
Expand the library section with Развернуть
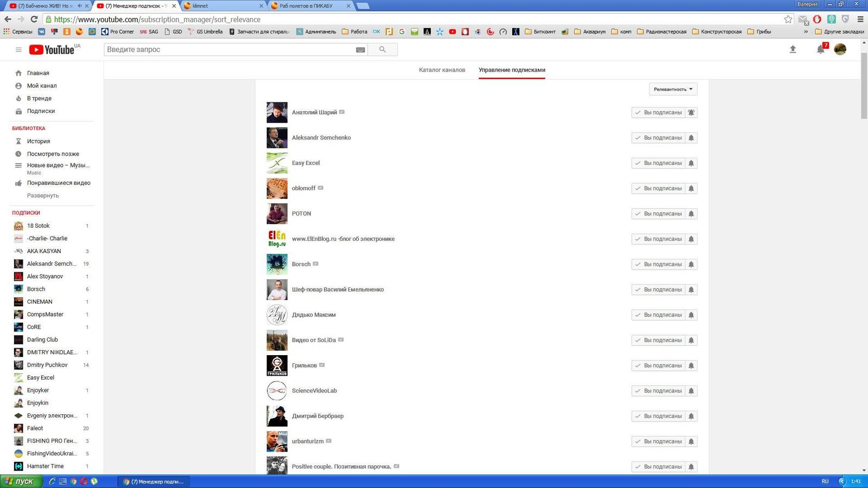(43, 195)
